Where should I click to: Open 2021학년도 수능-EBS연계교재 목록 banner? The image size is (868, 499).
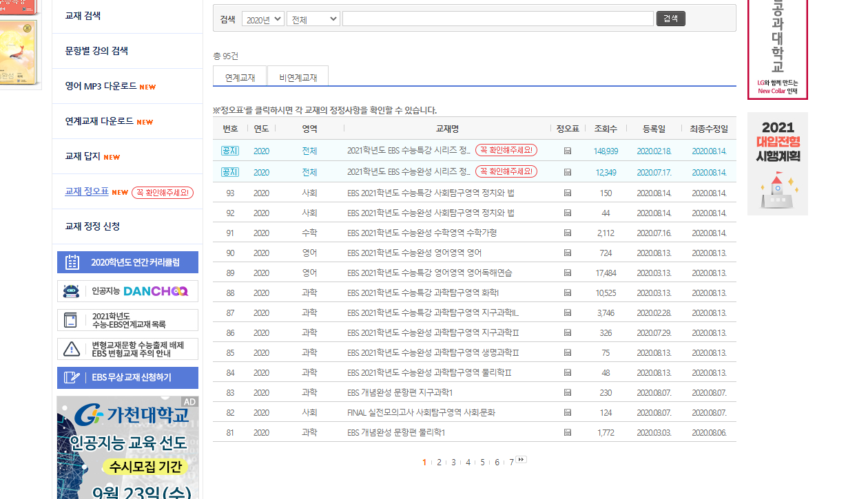coord(127,320)
